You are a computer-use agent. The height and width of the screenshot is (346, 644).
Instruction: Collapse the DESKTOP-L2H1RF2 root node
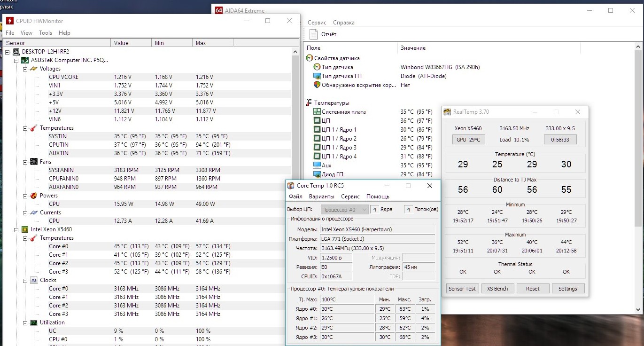click(x=8, y=52)
